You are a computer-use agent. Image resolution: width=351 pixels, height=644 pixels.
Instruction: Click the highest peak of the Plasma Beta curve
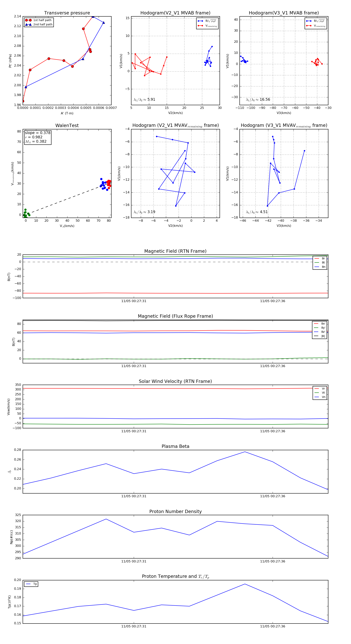click(245, 452)
